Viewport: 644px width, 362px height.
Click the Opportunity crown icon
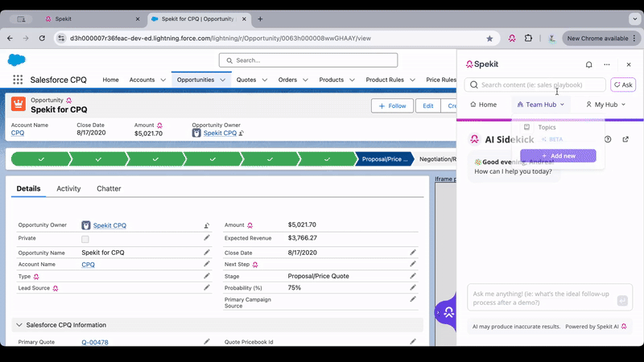click(18, 104)
